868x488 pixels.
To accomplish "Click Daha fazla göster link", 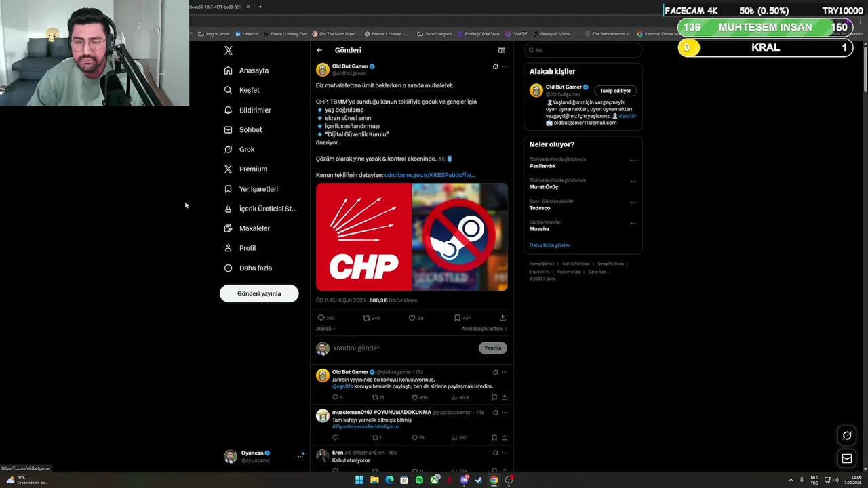I will coord(550,245).
